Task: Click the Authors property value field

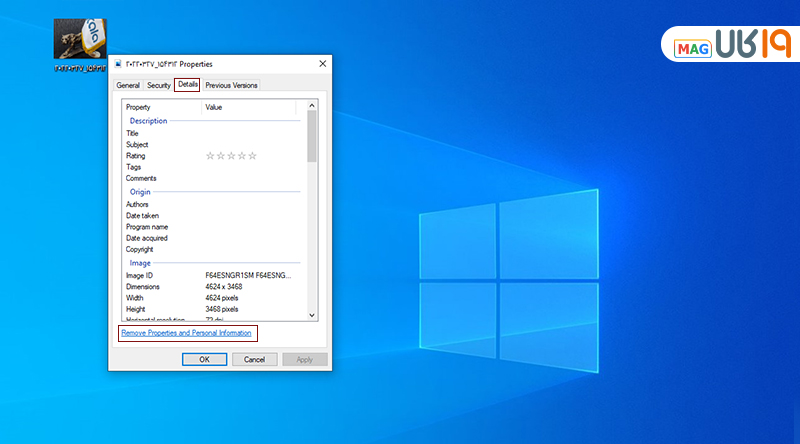Action: point(250,204)
